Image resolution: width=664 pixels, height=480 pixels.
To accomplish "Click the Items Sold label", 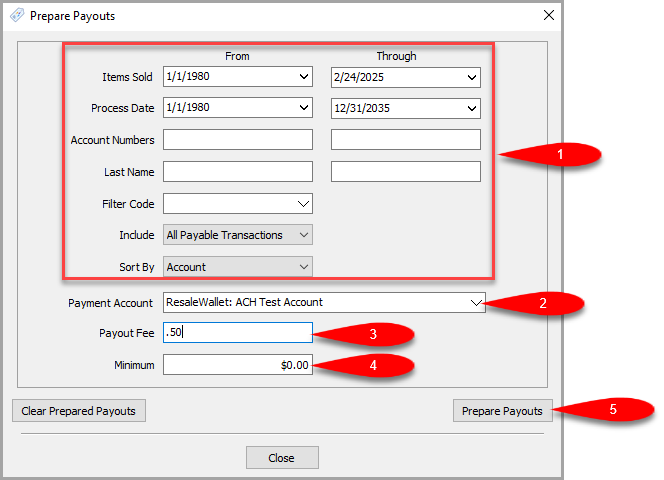I will click(x=127, y=77).
